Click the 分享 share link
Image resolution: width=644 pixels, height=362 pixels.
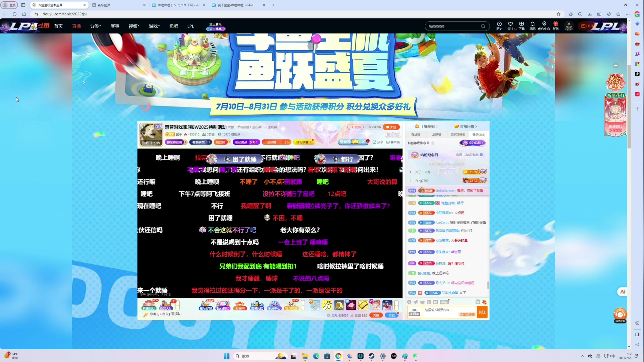coord(378,142)
